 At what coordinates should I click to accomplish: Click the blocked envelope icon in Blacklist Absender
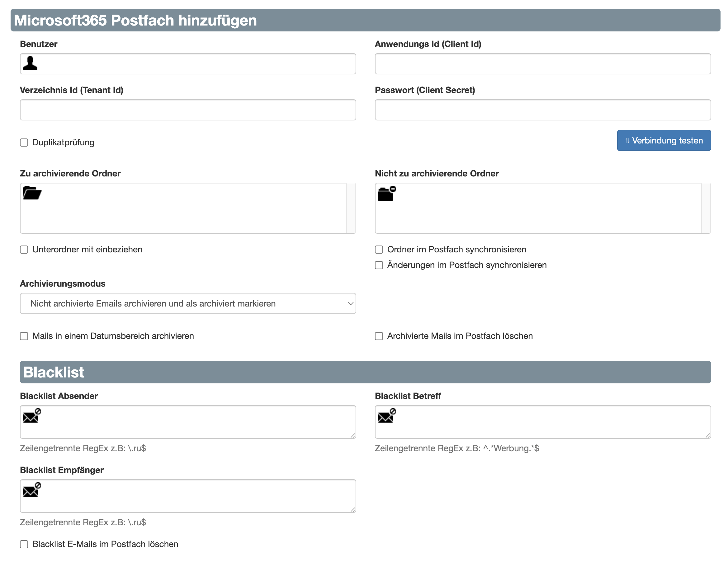click(x=32, y=415)
